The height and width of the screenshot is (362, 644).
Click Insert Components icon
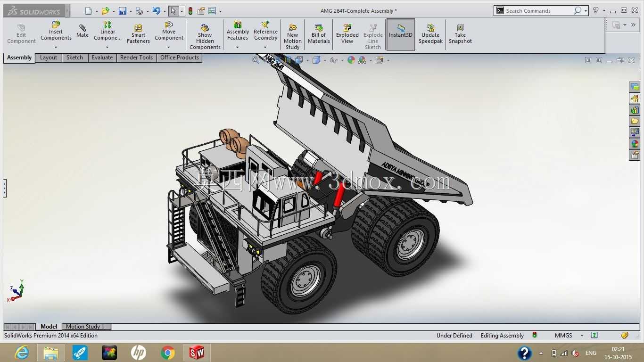tap(56, 25)
